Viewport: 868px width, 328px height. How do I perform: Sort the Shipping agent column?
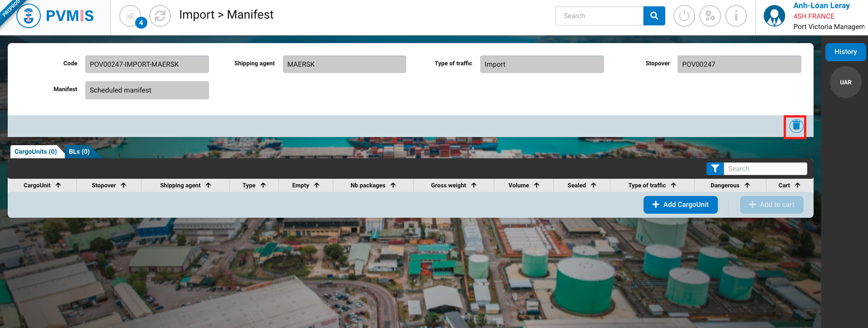[x=208, y=185]
